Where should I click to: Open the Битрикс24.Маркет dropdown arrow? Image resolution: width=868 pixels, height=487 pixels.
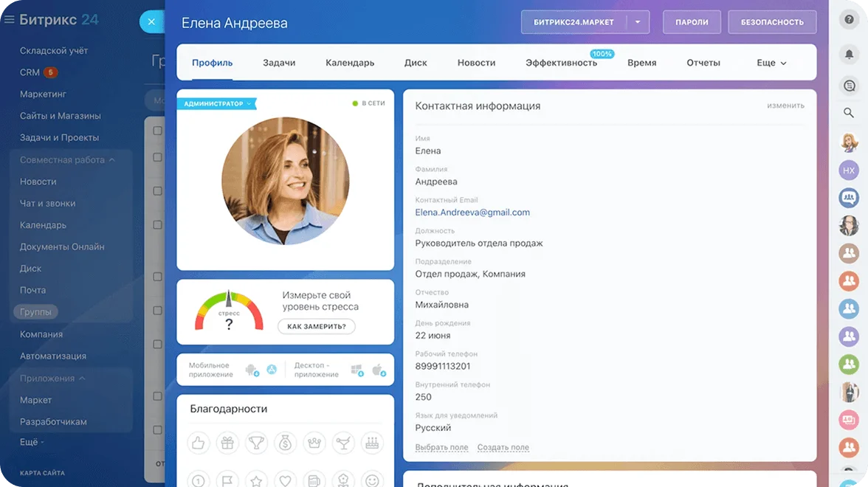click(638, 22)
